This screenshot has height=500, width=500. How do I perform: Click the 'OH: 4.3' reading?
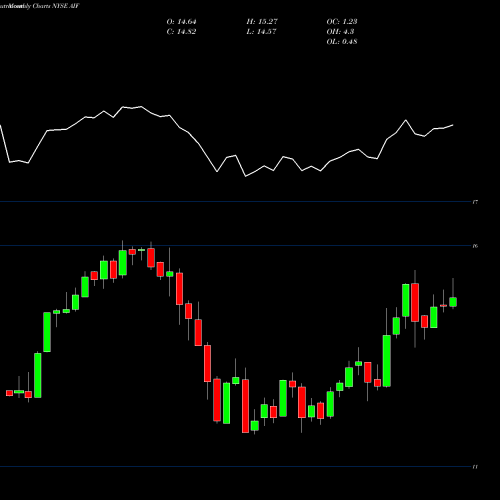click(340, 32)
